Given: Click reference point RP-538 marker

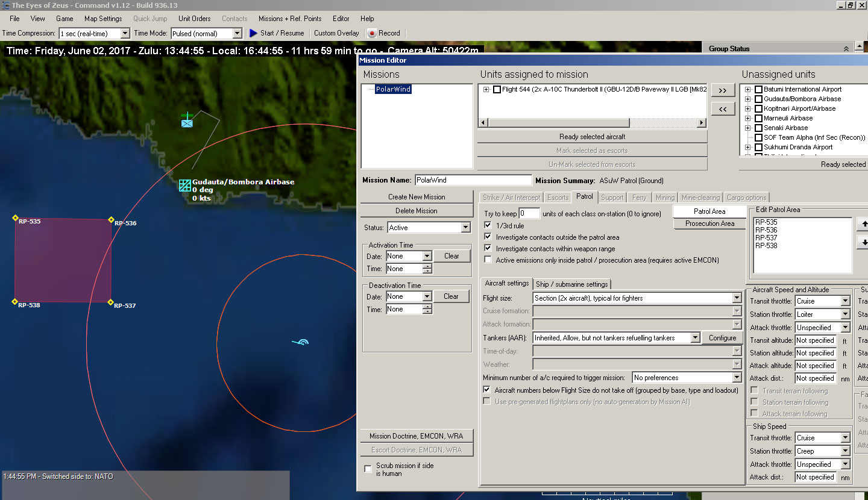Looking at the screenshot, I should (14, 301).
